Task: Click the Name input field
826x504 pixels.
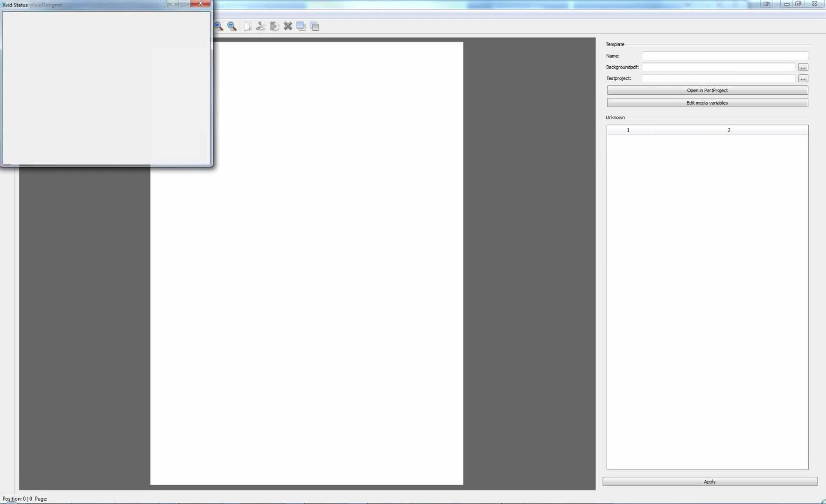Action: tap(725, 56)
